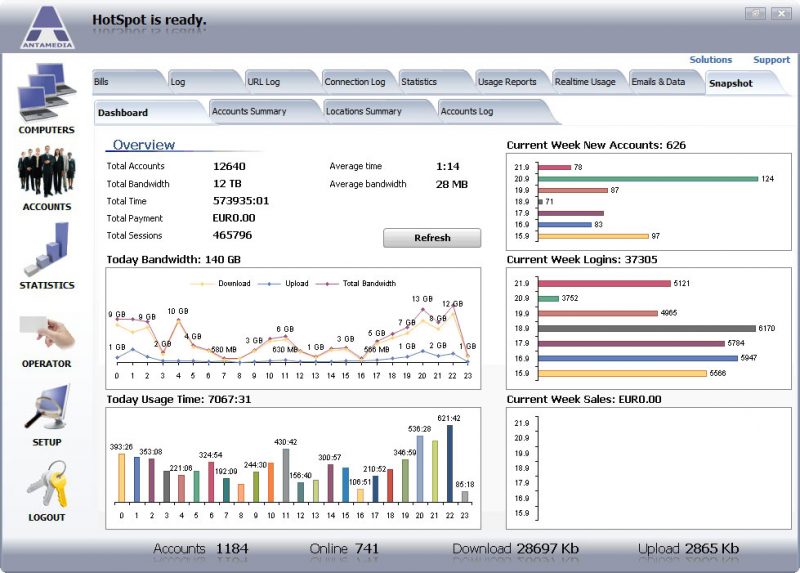Open the Statistics bar chart icon

46,249
